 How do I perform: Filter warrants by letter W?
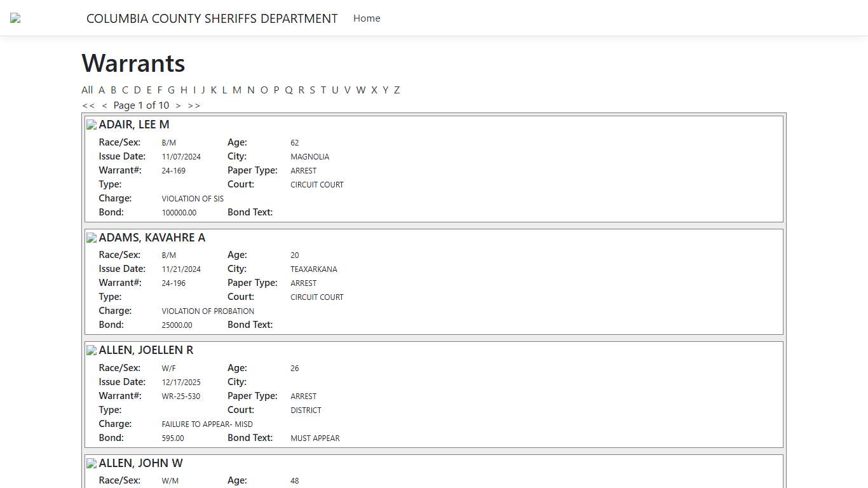361,90
